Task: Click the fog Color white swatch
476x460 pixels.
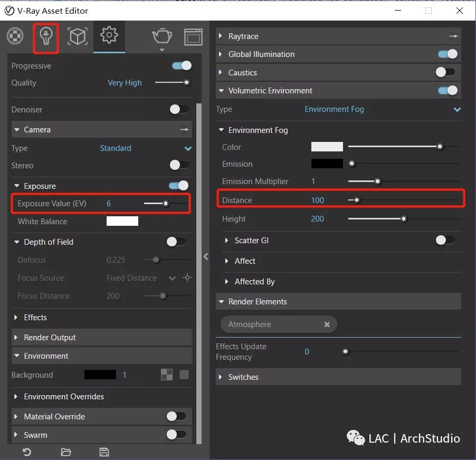Action: 327,147
